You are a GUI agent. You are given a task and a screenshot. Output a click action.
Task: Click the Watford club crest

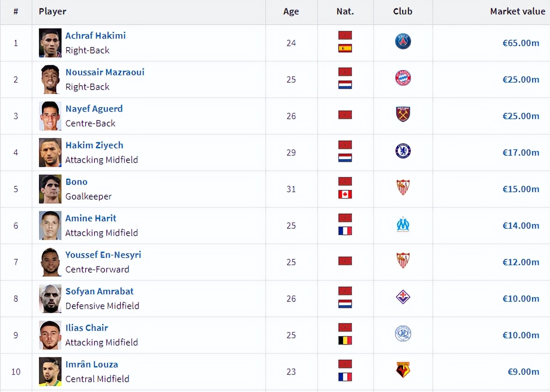coord(403,370)
